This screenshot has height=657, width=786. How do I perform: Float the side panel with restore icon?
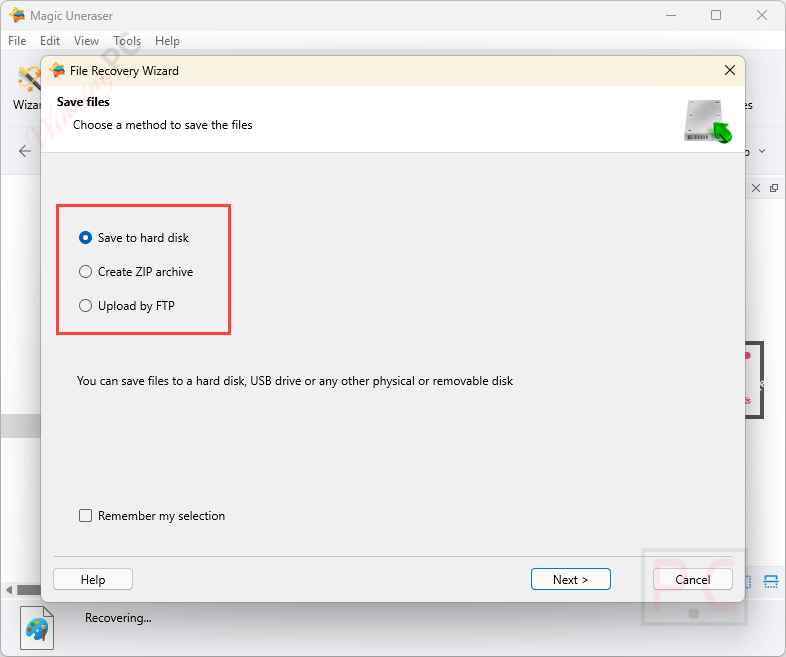(x=774, y=188)
